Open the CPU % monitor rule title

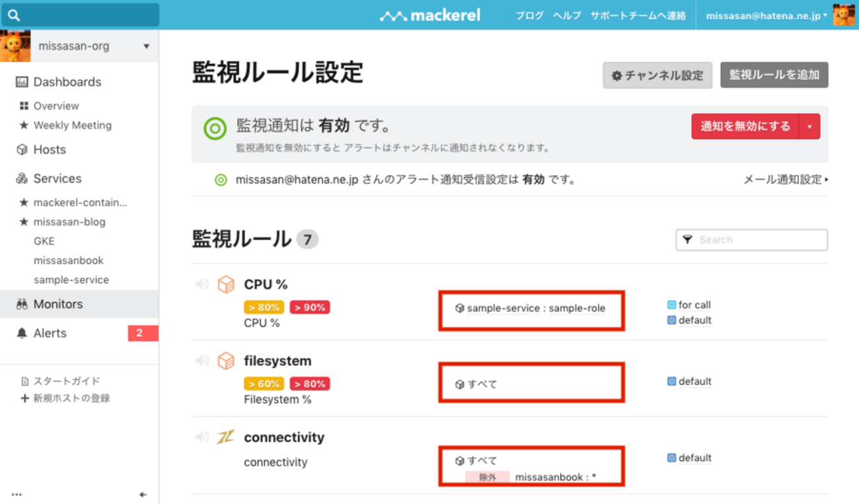266,284
